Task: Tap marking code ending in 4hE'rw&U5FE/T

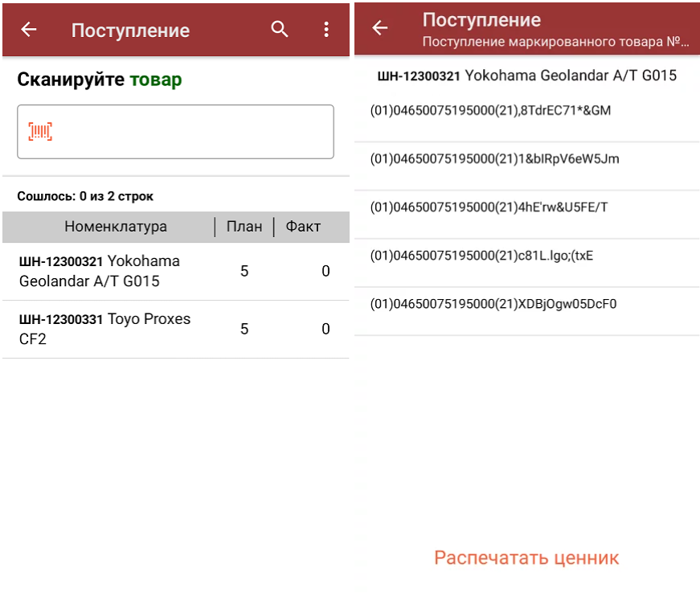Action: 489,207
